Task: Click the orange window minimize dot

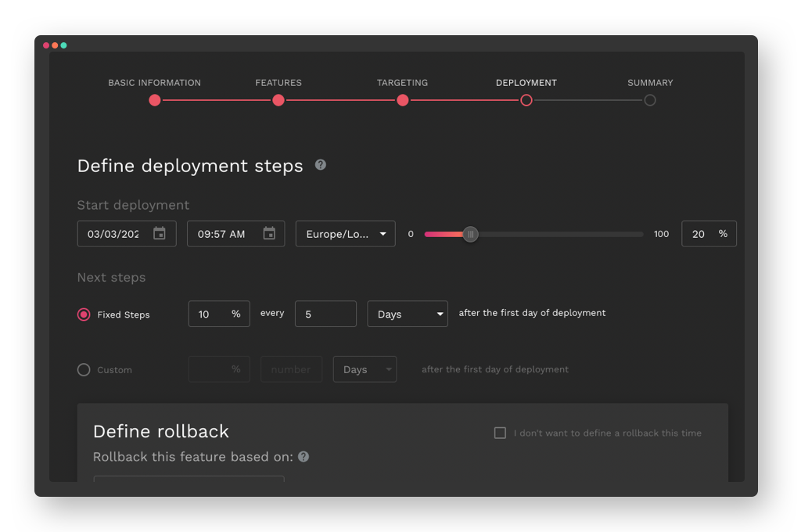Action: 55,45
